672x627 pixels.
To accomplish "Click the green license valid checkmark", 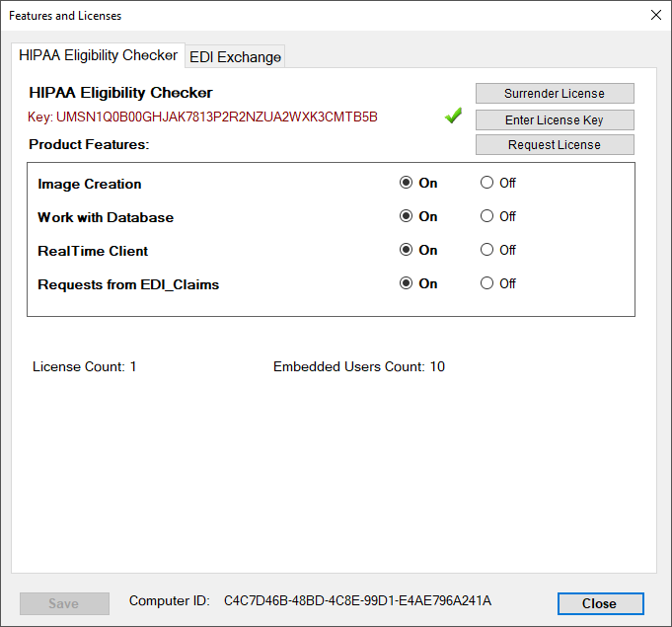I will (x=453, y=116).
